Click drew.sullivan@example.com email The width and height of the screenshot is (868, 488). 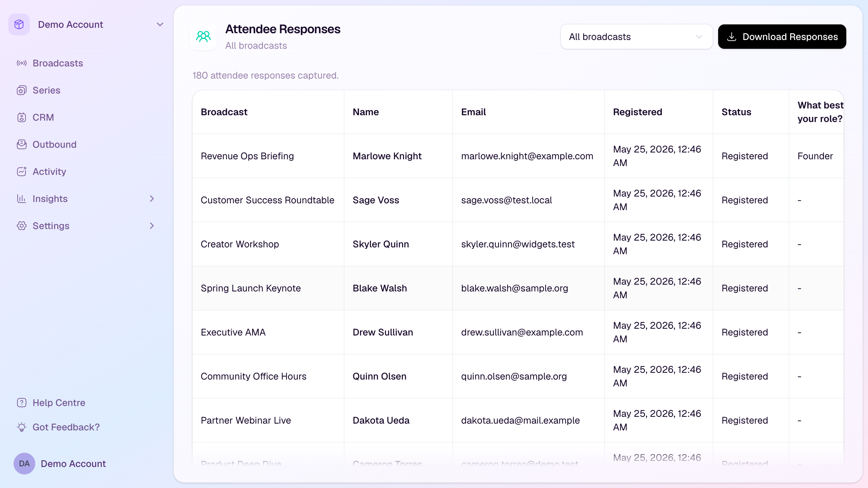click(522, 332)
